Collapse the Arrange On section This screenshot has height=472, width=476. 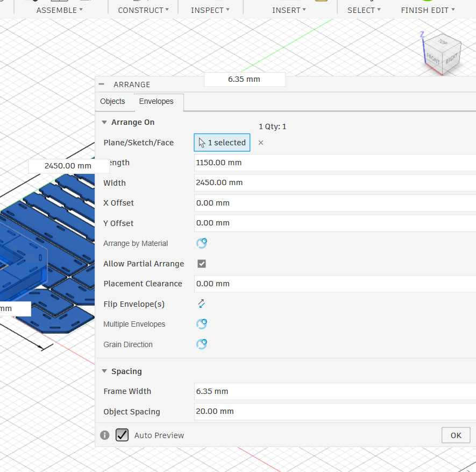tap(104, 122)
